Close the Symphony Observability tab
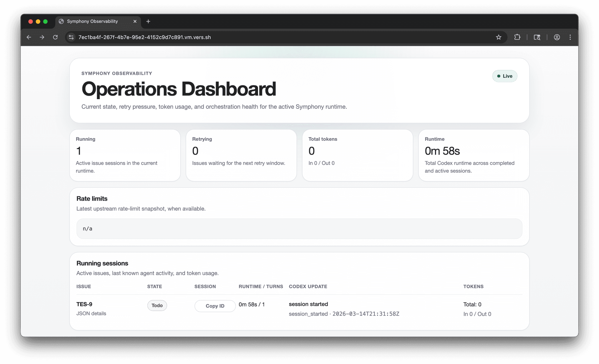The image size is (599, 364). pos(135,21)
